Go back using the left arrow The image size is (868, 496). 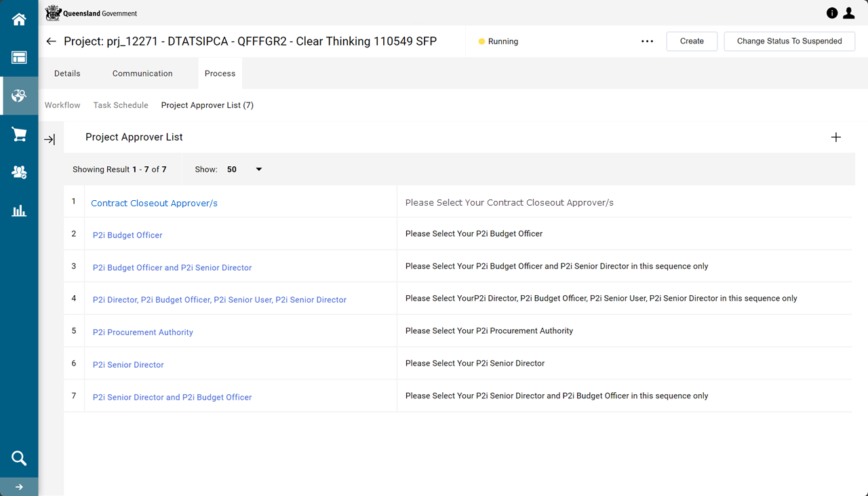(x=52, y=41)
